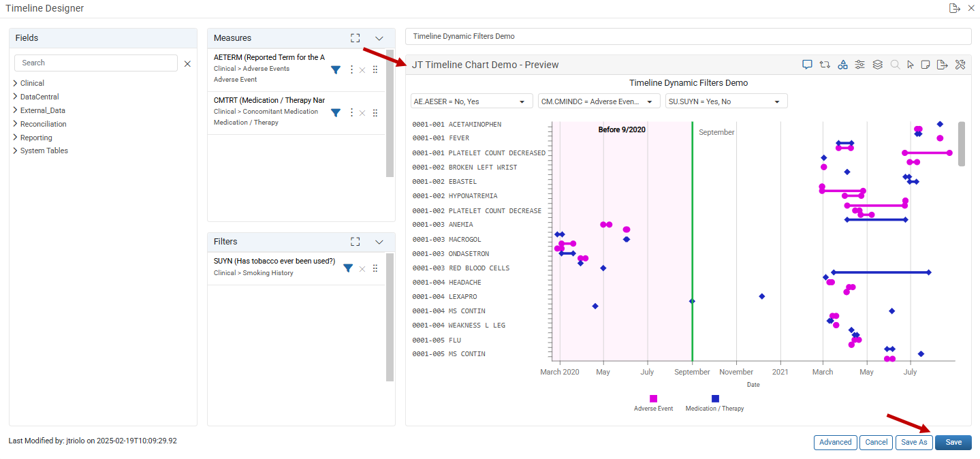Viewport: 980px width, 459px height.
Task: Toggle Adverse Event legend series
Action: click(653, 402)
